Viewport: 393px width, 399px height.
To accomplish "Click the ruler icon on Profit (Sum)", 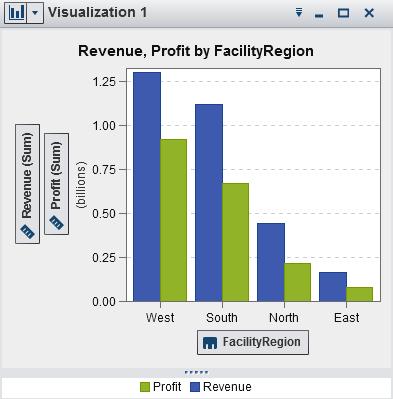I will point(56,223).
